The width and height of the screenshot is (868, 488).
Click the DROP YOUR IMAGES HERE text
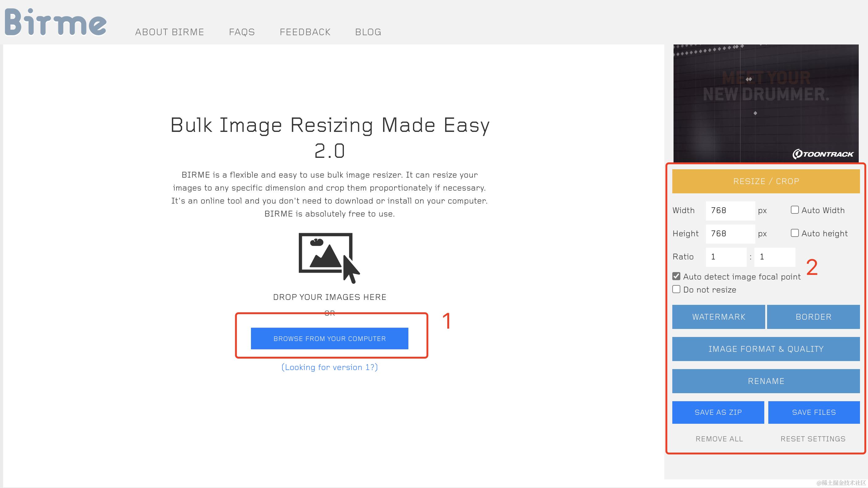tap(330, 297)
